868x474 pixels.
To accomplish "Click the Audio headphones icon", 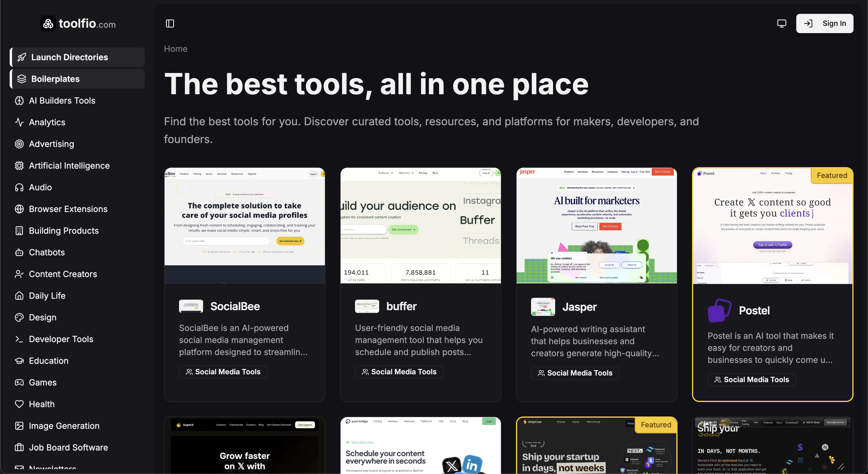I will point(19,187).
